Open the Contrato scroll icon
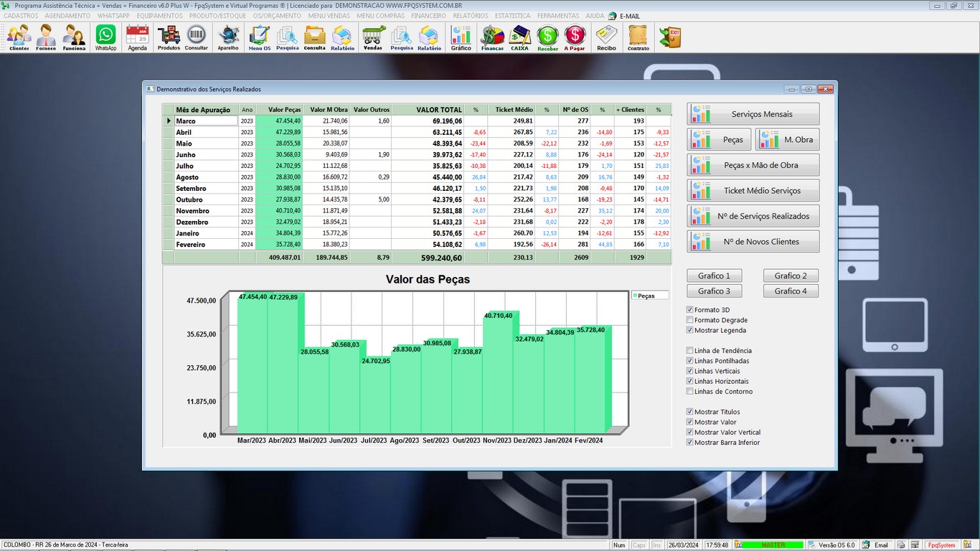The image size is (980, 551). coord(638,37)
